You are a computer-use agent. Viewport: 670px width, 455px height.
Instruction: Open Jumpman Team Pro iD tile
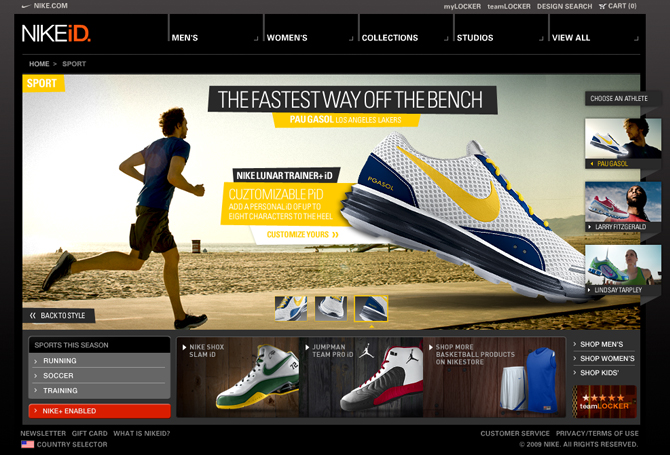361,377
